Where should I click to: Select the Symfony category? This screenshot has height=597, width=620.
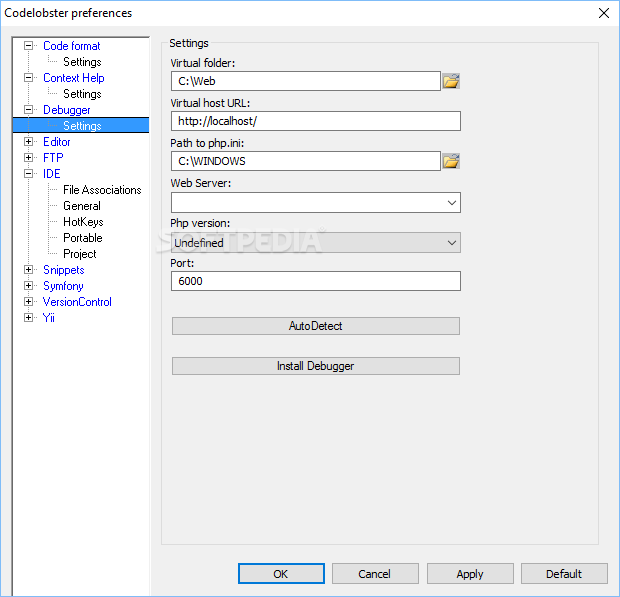click(x=63, y=286)
